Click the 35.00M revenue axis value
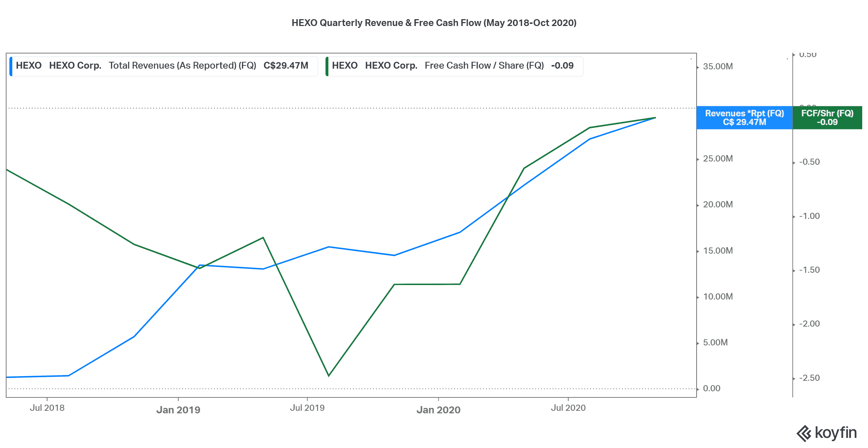This screenshot has height=448, width=868. pos(718,66)
